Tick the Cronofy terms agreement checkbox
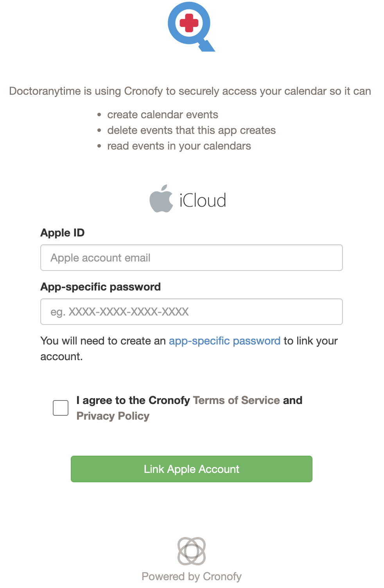The width and height of the screenshot is (384, 588). pos(61,408)
